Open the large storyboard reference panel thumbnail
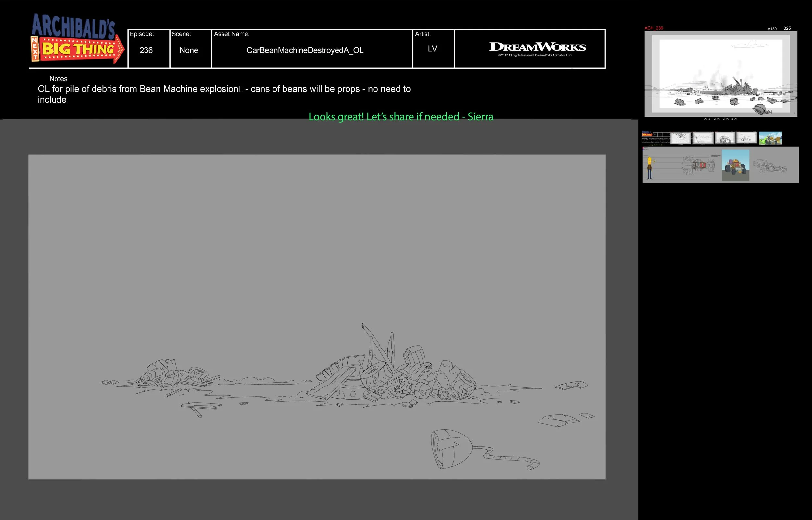The width and height of the screenshot is (812, 520). (721, 73)
